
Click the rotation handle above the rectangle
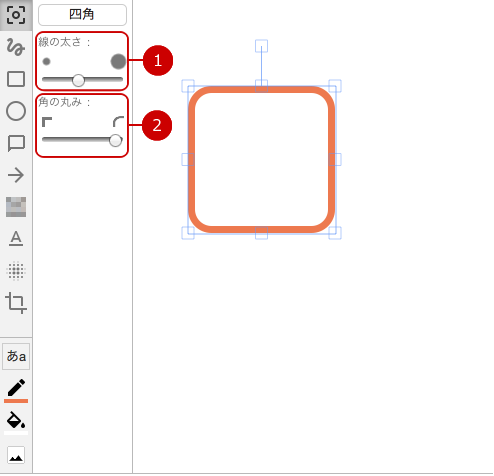(261, 46)
